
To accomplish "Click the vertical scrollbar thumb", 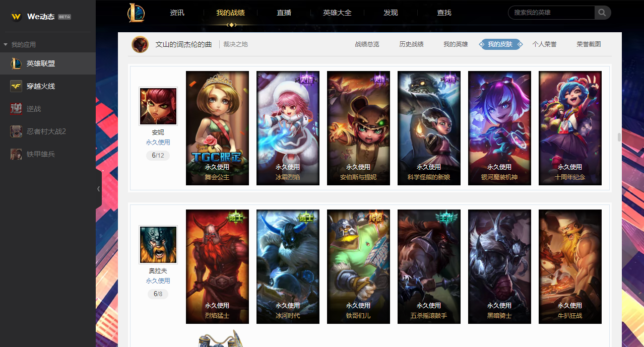I will point(619,137).
